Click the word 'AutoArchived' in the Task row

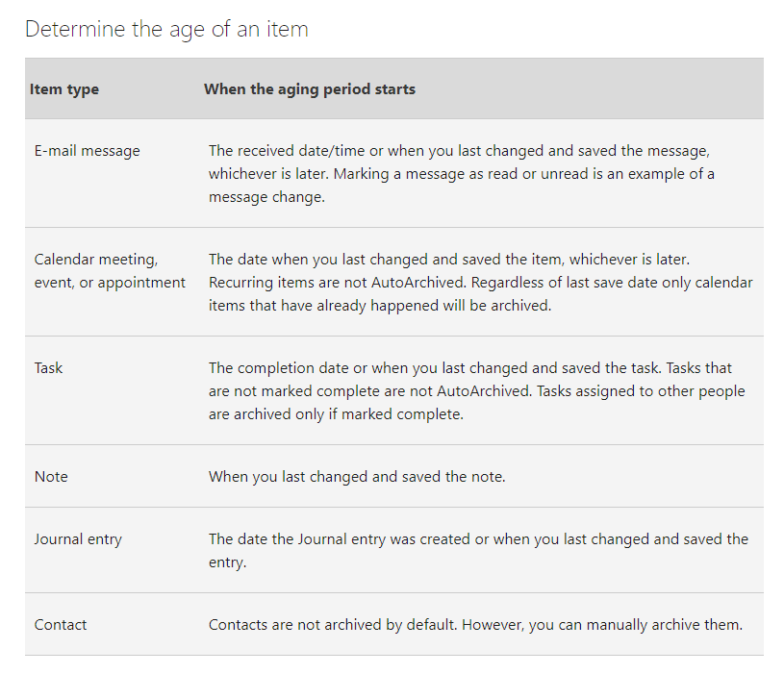coord(483,390)
